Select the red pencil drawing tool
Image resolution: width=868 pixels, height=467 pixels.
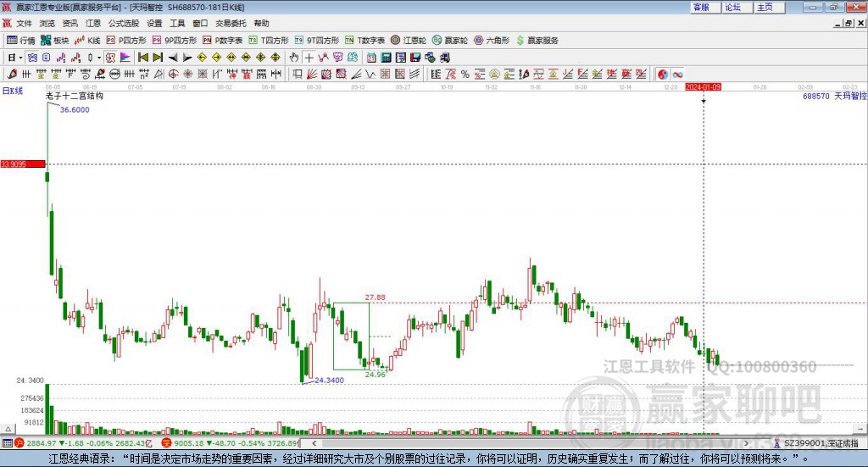(x=12, y=74)
